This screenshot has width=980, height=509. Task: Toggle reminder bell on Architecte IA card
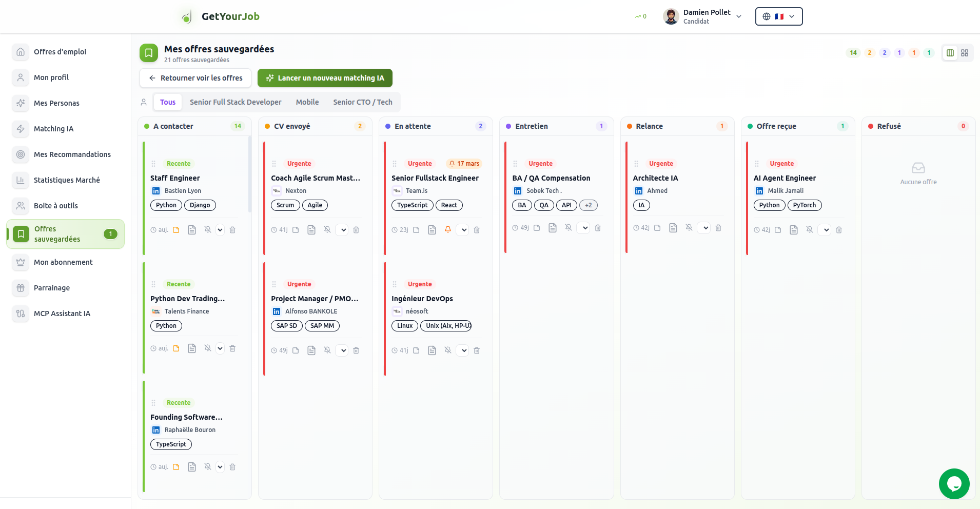tap(689, 228)
